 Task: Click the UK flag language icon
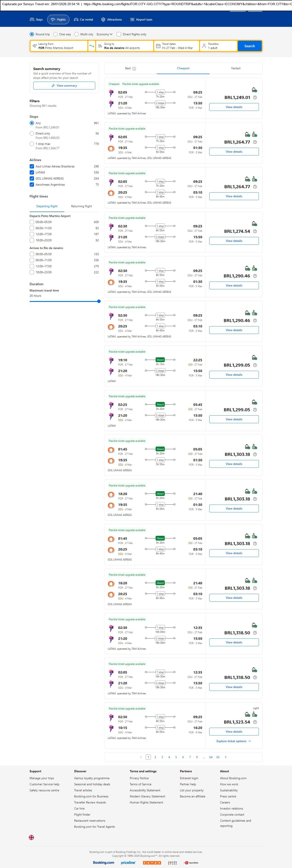click(31, 837)
